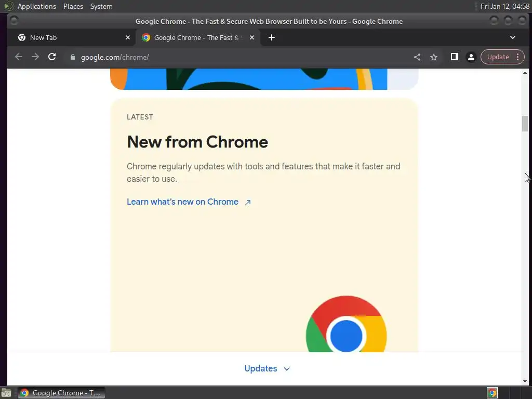Click the window menu button at title left
Image resolution: width=532 pixels, height=399 pixels.
point(14,21)
